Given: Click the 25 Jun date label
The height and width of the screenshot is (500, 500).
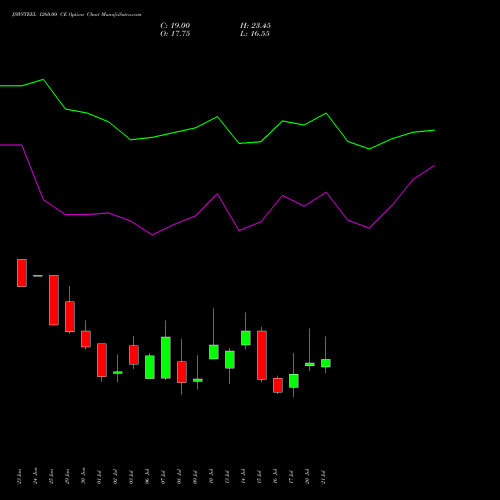Looking at the screenshot, I should click(x=51, y=476).
